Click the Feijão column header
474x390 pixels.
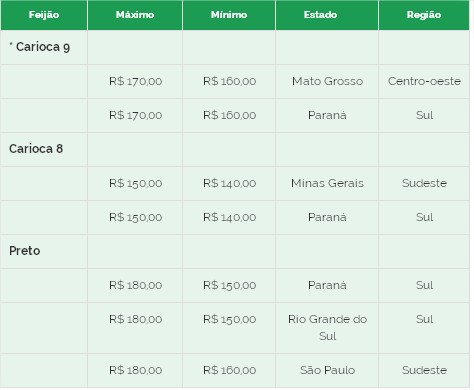coord(44,15)
